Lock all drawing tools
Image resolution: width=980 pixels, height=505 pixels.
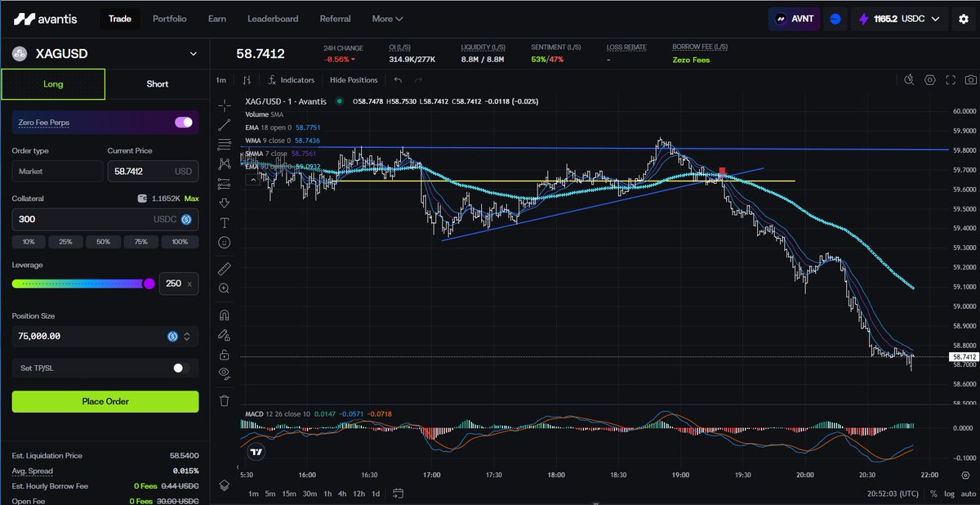[225, 354]
